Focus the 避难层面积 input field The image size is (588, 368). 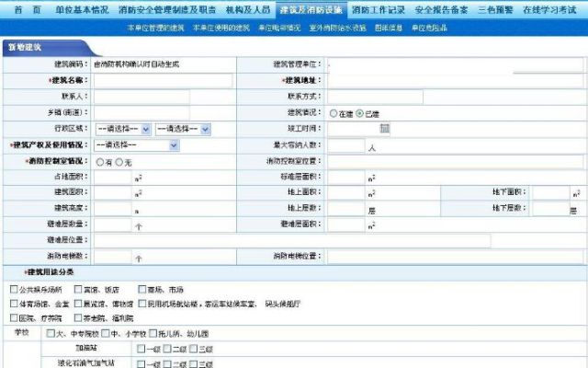coord(346,224)
